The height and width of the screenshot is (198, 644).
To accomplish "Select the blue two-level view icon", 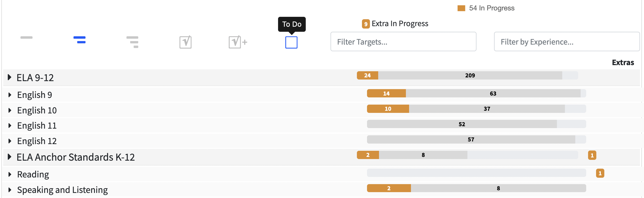I will (x=79, y=40).
